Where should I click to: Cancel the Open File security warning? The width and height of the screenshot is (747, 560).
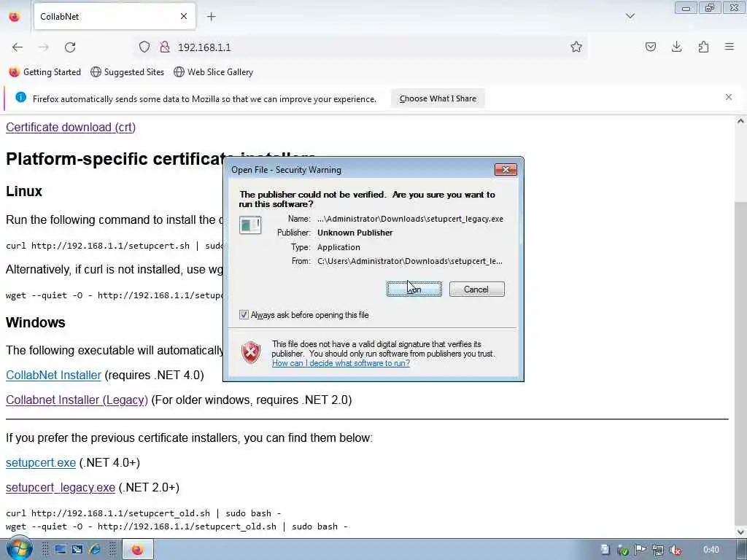click(476, 289)
